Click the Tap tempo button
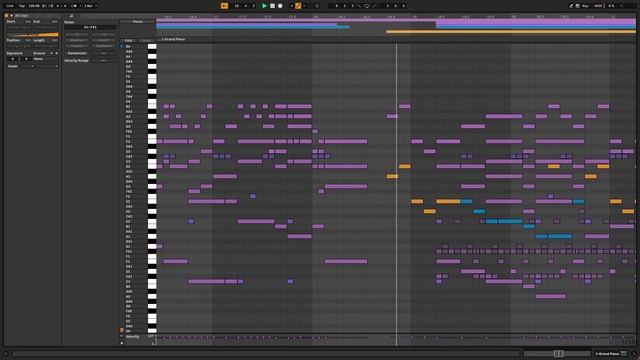640x360 pixels. pyautogui.click(x=22, y=6)
